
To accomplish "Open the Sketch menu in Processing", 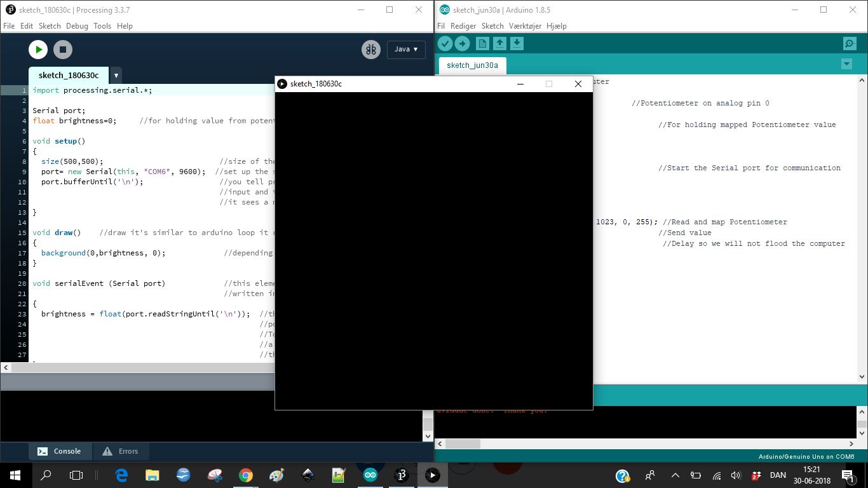I will (x=50, y=26).
